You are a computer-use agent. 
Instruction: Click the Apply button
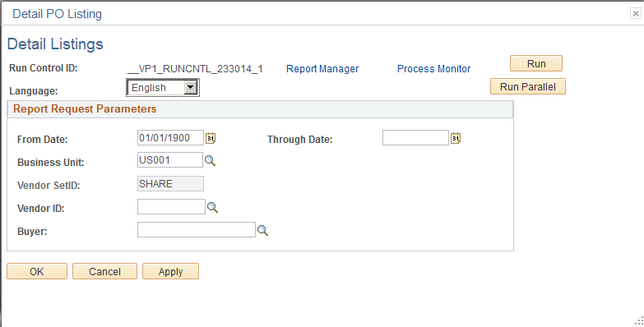(x=170, y=271)
